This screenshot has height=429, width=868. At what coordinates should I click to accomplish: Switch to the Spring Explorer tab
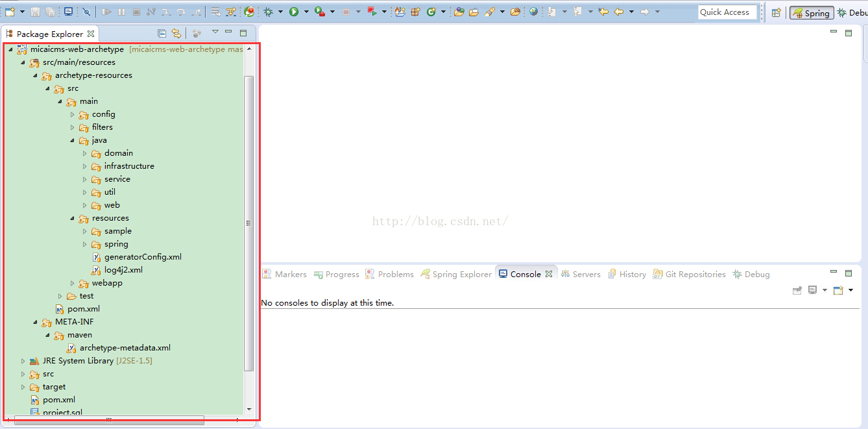tap(456, 274)
